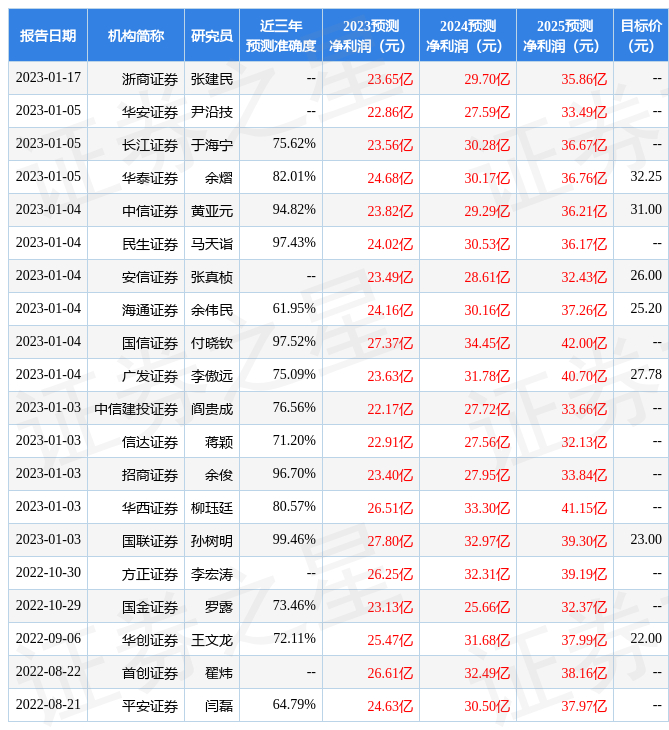Click the 2023预测净利润 column header

click(371, 35)
